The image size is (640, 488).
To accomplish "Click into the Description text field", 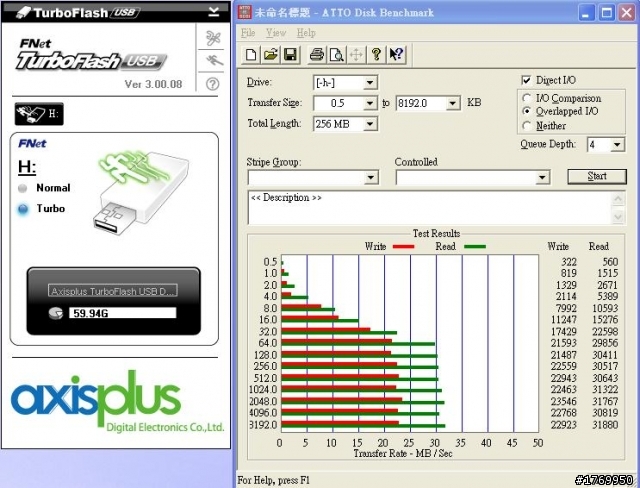I will pos(430,207).
